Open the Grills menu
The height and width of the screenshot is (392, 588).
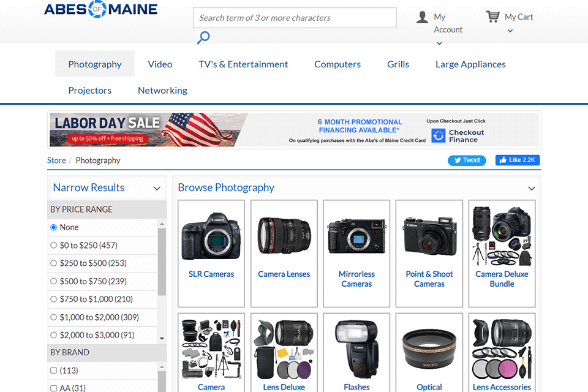(398, 64)
